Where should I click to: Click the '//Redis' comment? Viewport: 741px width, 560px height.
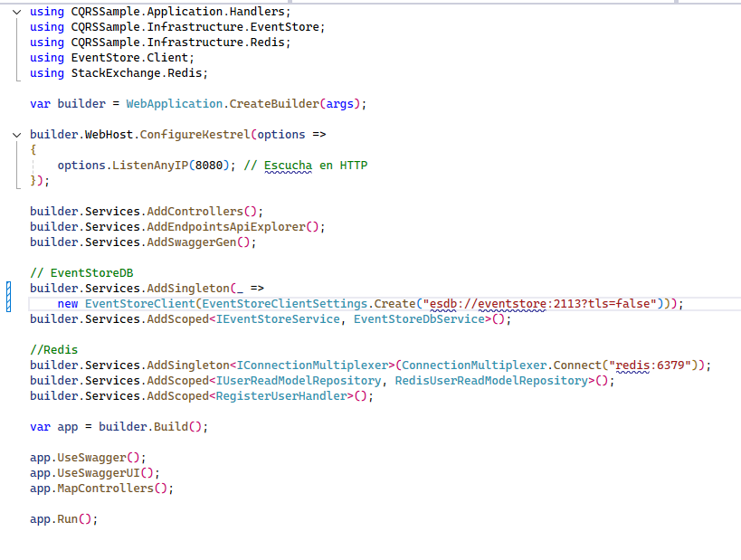point(53,350)
